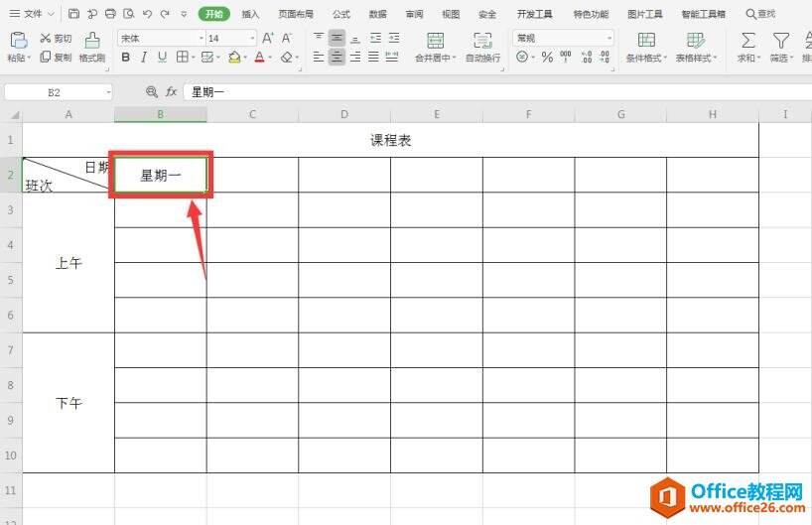Click the 查找 (Find) search button

[760, 14]
